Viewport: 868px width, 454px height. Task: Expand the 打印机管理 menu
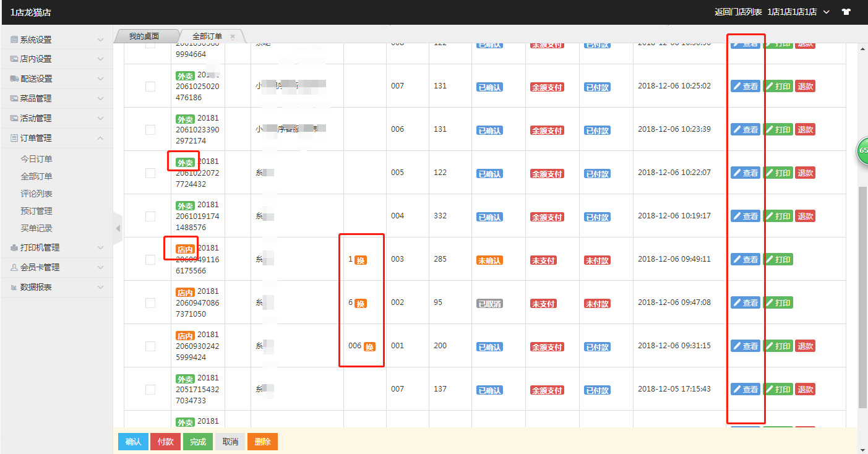[57, 247]
